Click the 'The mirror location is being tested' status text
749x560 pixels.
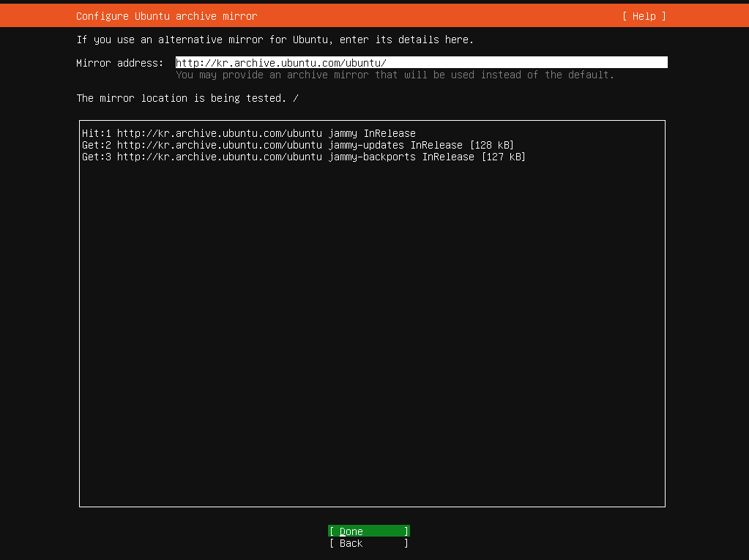pos(187,98)
